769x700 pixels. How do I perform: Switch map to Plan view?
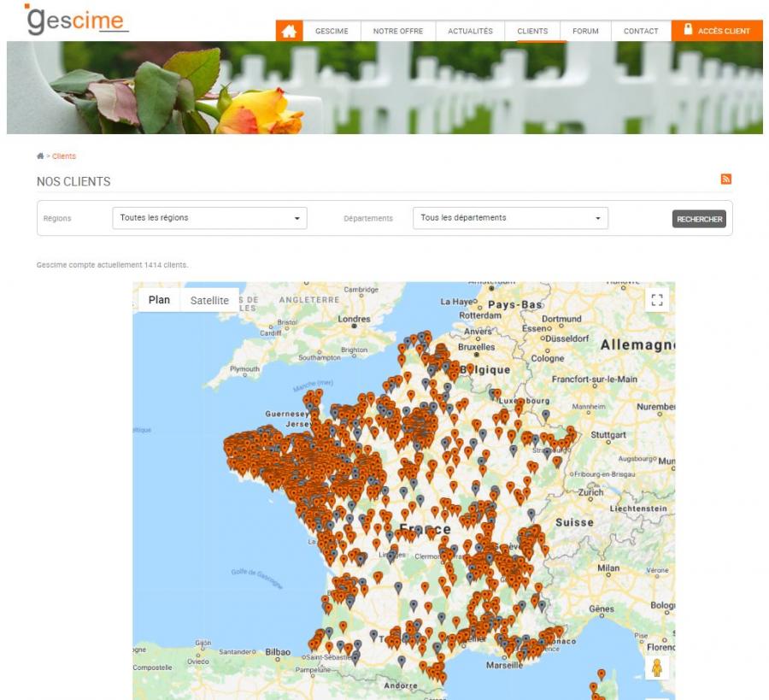pos(160,300)
